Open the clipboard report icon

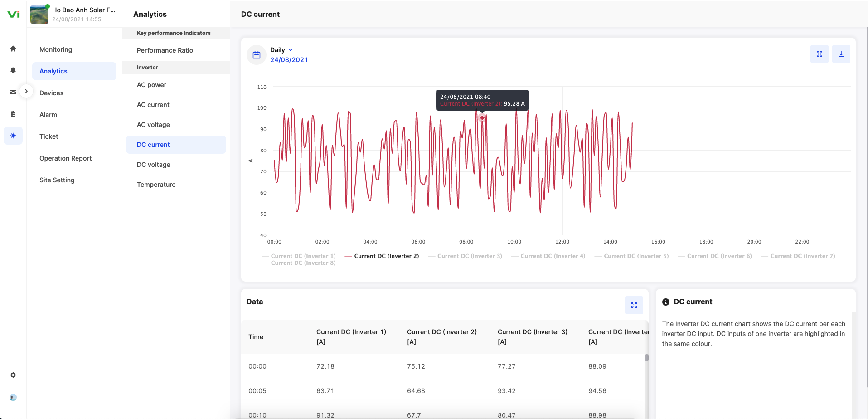13,114
